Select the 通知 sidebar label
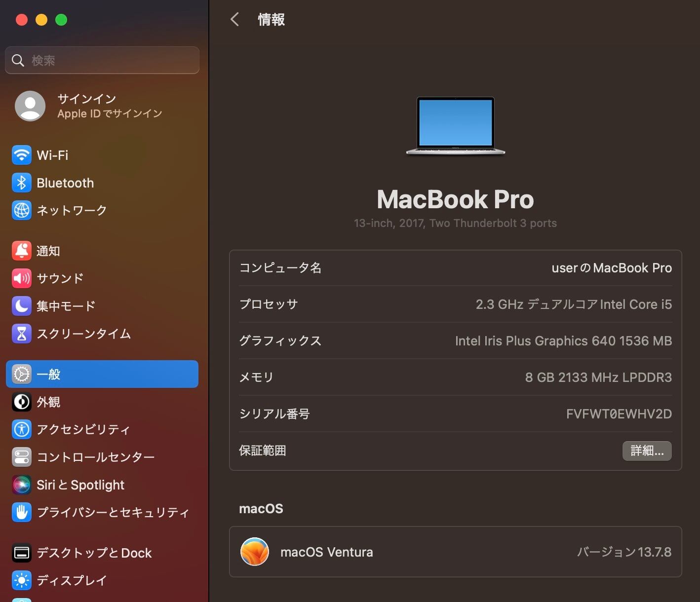 tap(48, 251)
